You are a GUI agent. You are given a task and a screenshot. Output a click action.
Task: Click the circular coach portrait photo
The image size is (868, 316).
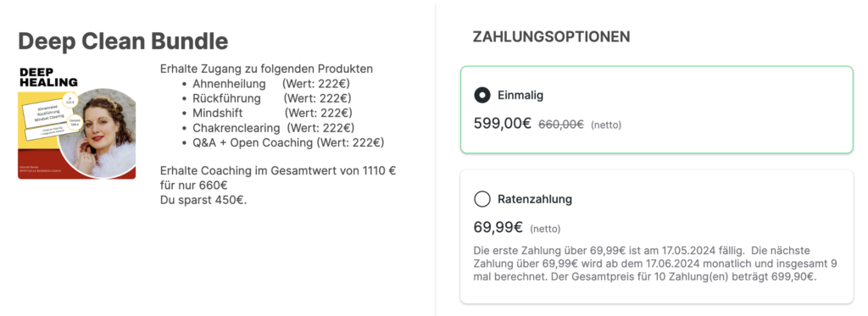[x=98, y=133]
